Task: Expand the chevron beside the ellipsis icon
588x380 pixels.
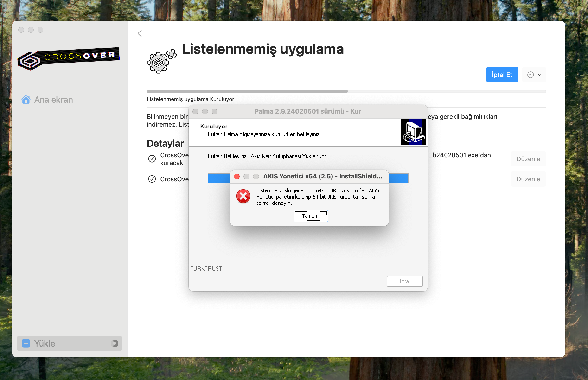Action: 540,75
